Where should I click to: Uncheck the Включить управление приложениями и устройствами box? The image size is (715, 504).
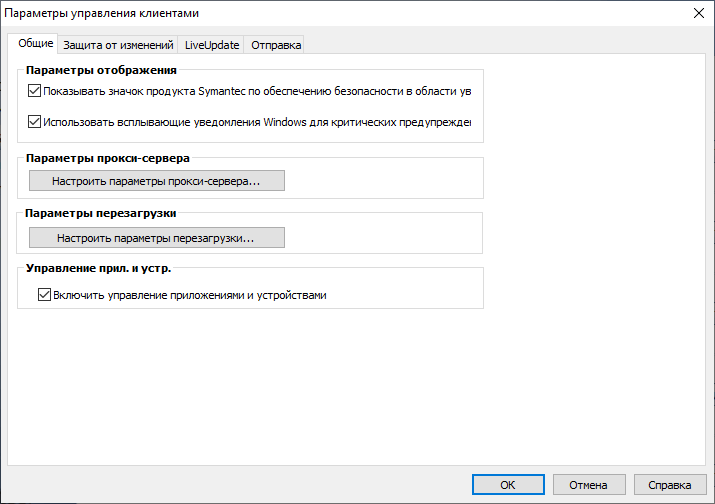(x=44, y=295)
